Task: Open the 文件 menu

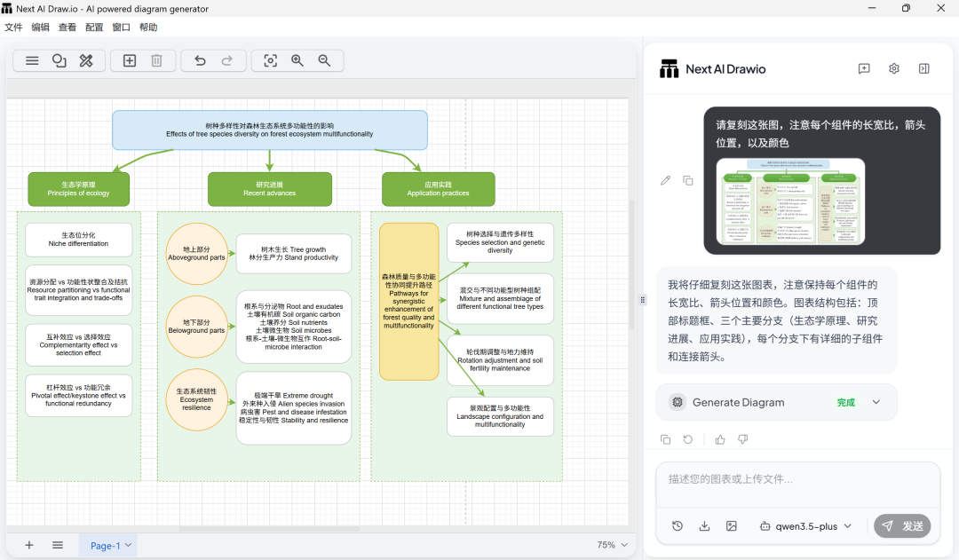Action: (x=13, y=28)
